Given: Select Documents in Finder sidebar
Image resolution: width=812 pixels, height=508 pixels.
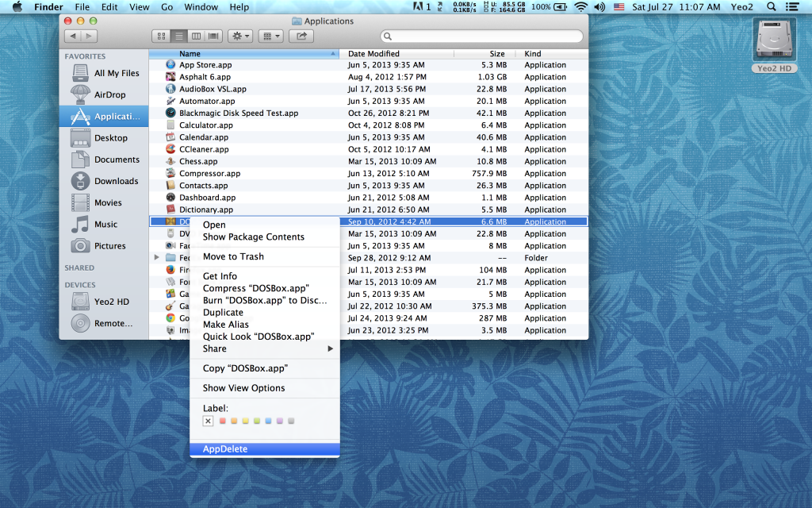Looking at the screenshot, I should click(104, 160).
